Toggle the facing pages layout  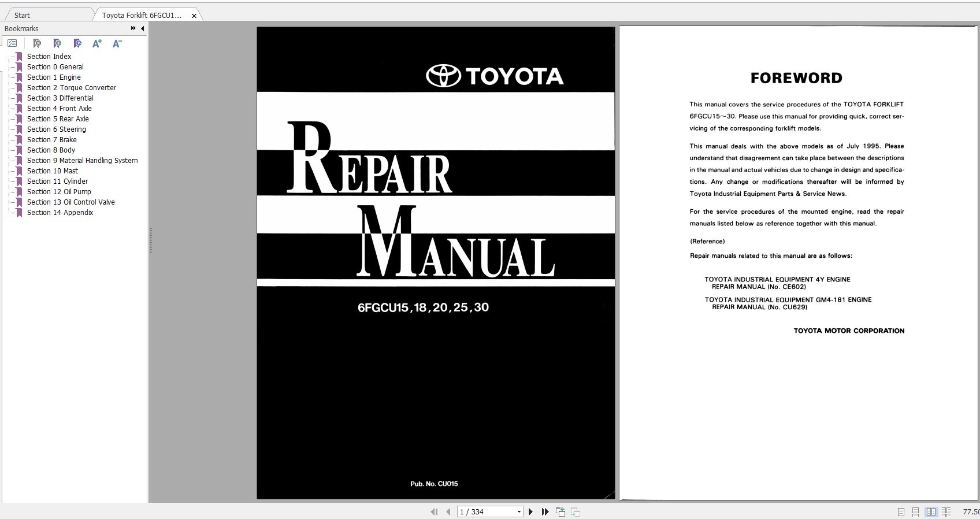tap(931, 511)
